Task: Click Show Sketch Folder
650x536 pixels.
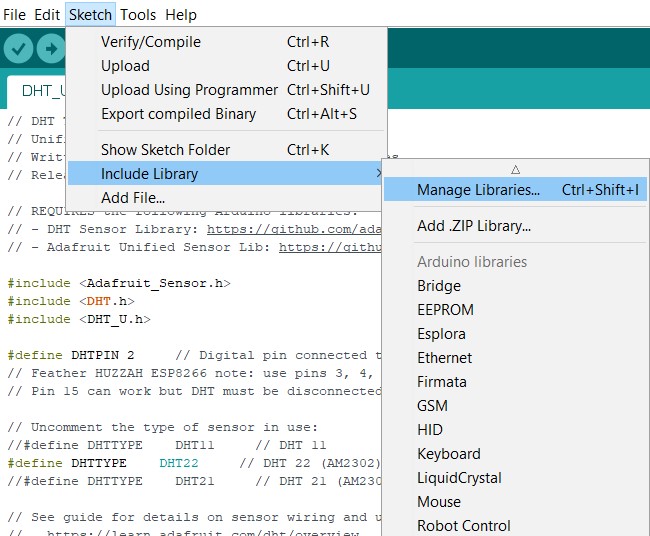Action: (165, 150)
